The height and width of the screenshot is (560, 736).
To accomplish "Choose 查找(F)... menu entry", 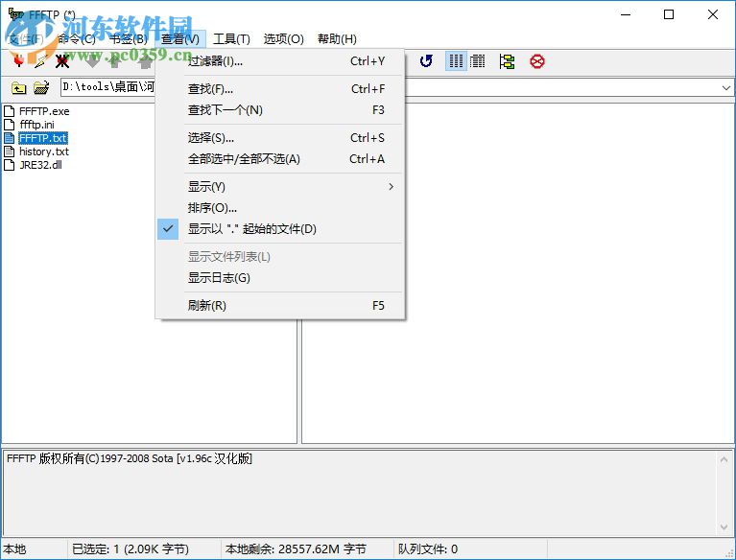I will pyautogui.click(x=281, y=88).
